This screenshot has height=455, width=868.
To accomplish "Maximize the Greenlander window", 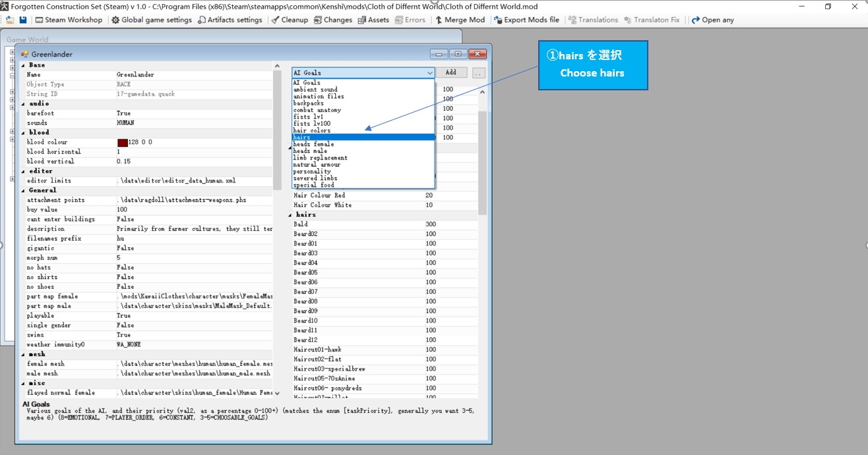I will coord(458,54).
